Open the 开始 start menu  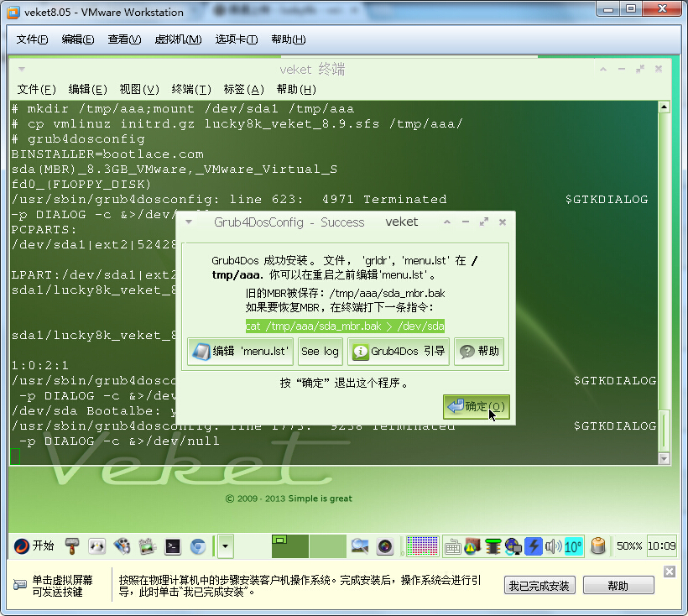[34, 546]
